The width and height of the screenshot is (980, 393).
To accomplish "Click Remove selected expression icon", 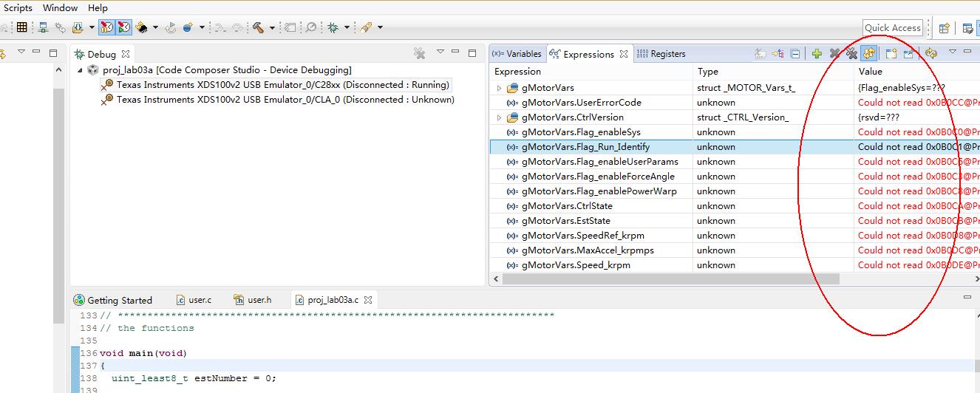I will (834, 53).
